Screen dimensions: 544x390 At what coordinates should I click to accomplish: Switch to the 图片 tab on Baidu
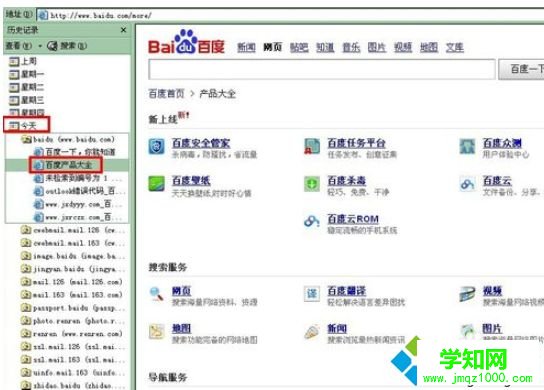[x=377, y=47]
